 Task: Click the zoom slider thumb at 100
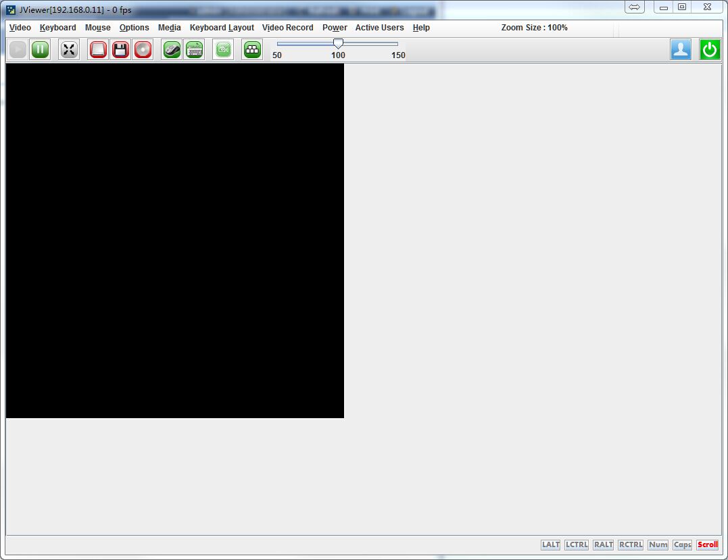click(x=338, y=44)
